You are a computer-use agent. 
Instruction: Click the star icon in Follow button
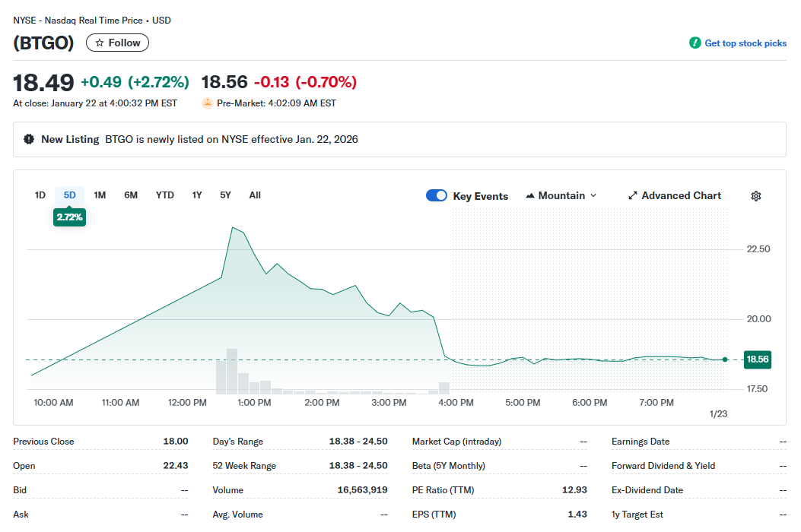(100, 43)
